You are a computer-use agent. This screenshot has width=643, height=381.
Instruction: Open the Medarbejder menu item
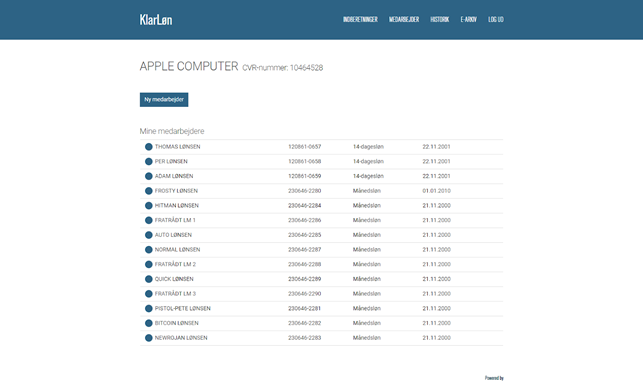404,19
